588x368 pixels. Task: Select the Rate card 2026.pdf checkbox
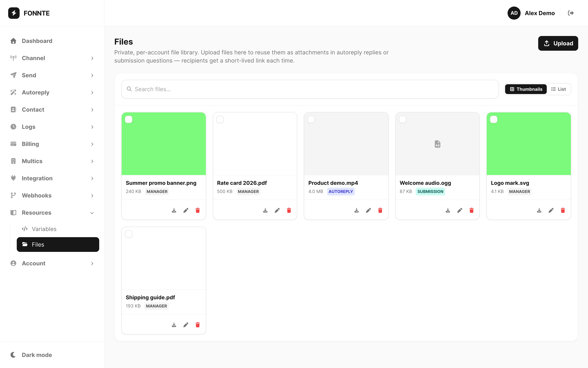220,120
